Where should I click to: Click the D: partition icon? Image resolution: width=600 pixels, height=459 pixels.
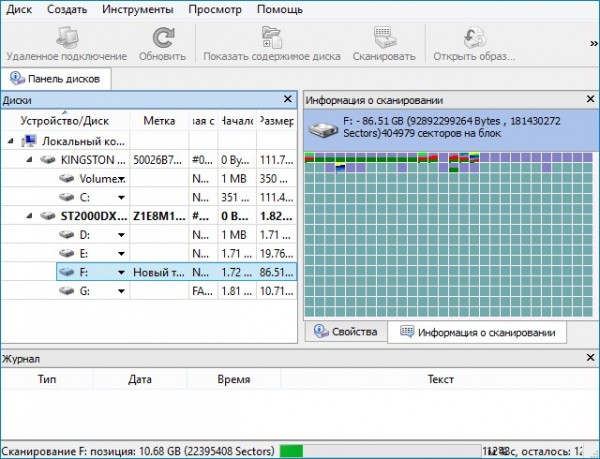pyautogui.click(x=66, y=234)
